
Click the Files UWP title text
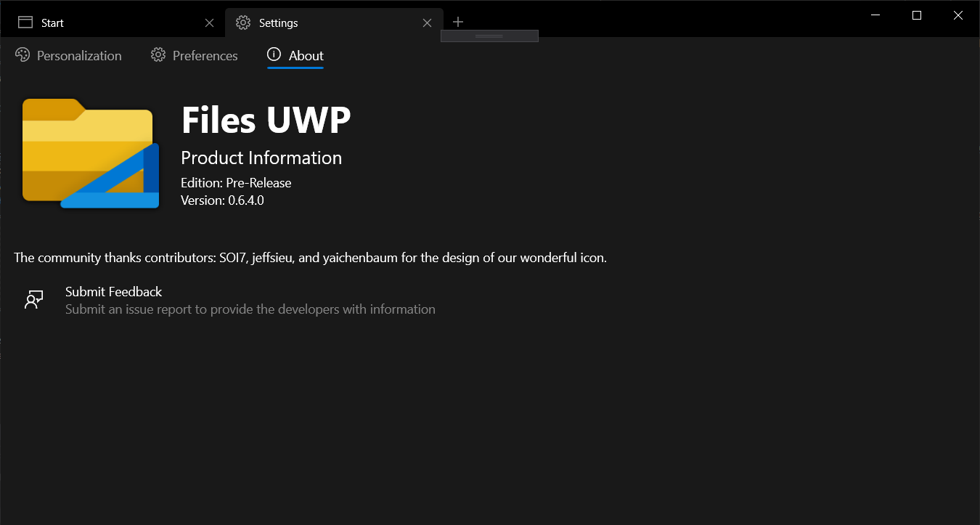pos(266,120)
